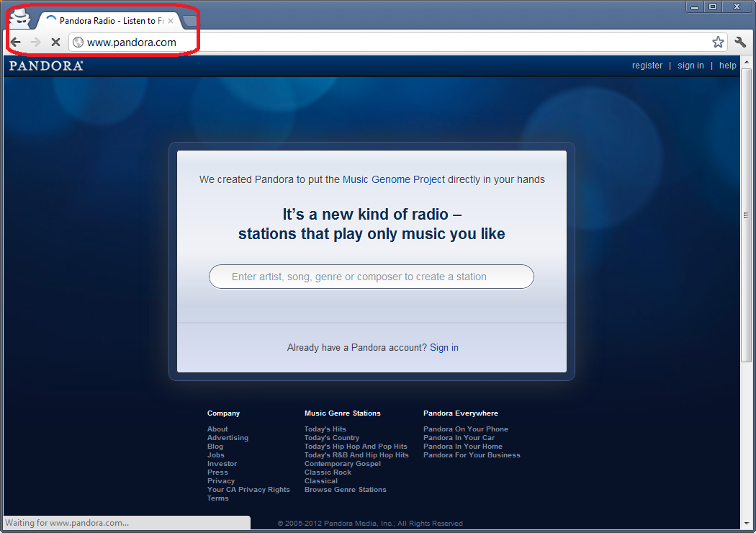Open the Privacy footer link
Screen dimensions: 756x533
pyautogui.click(x=221, y=481)
